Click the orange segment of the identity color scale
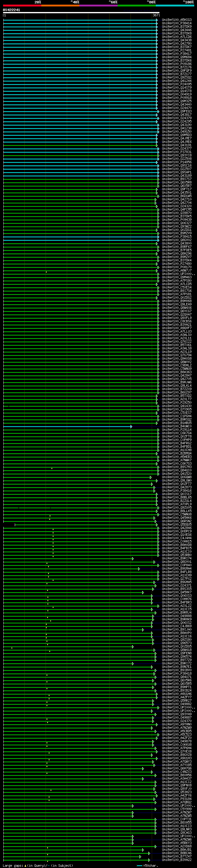Screen dimensions: 197x868 (60, 6)
